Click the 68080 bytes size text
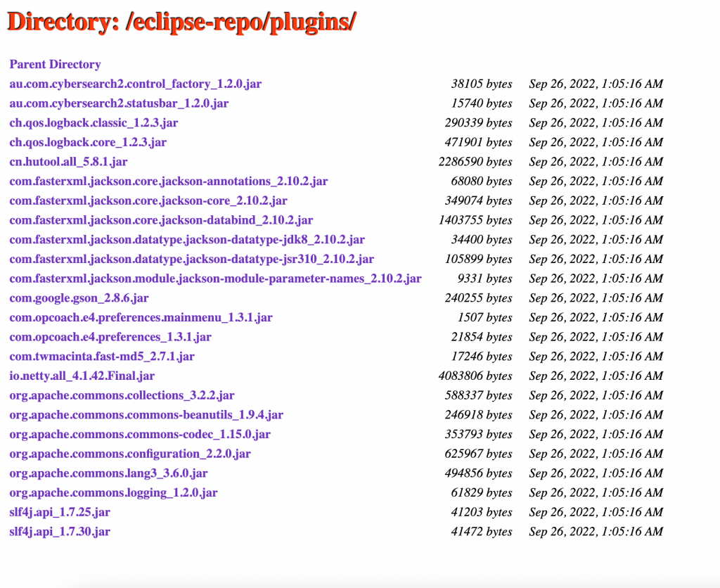 482,181
